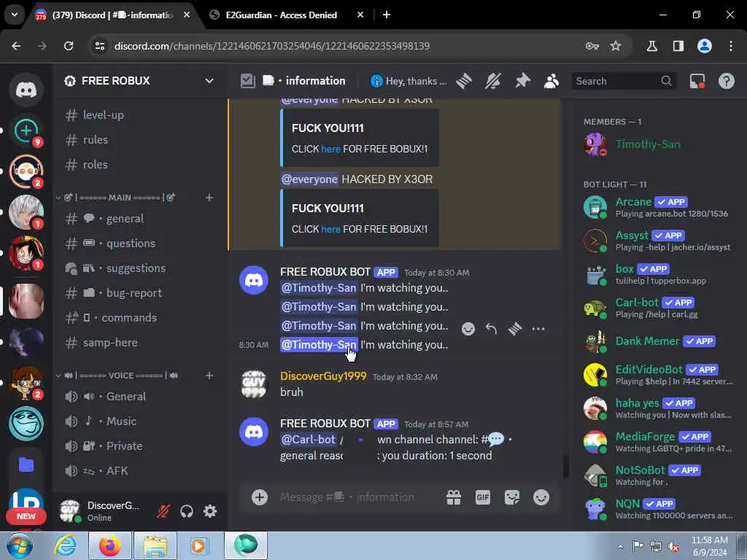
Task: Open Chrome three-dot menu
Action: pyautogui.click(x=731, y=46)
